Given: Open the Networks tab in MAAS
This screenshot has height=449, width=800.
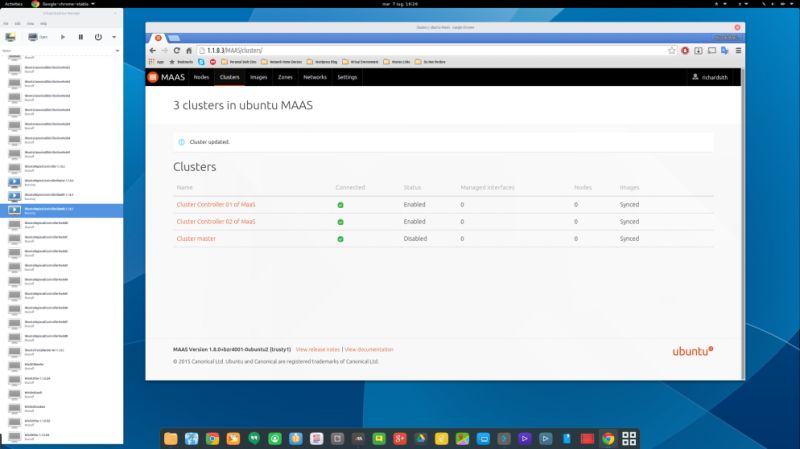Looking at the screenshot, I should pyautogui.click(x=315, y=77).
